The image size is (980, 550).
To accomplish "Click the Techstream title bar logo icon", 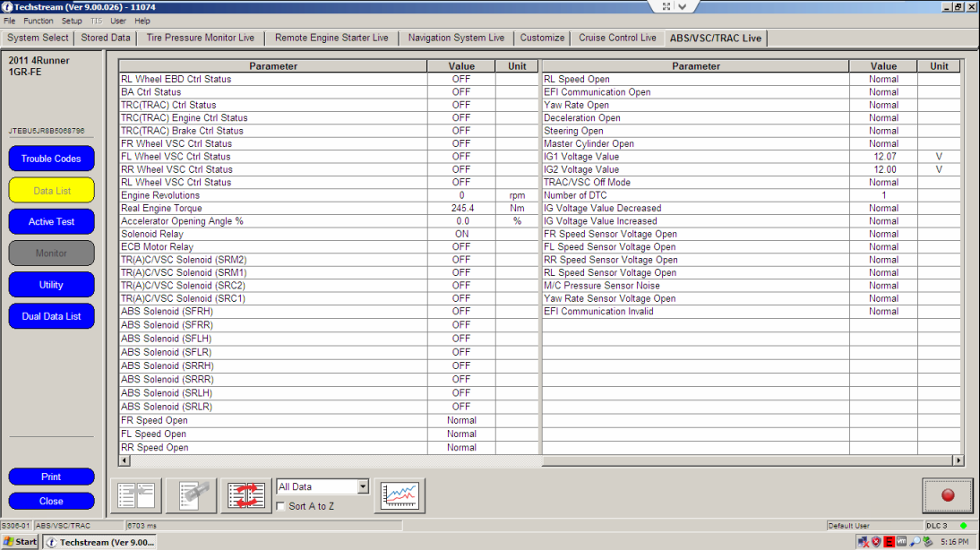I will pos(7,7).
